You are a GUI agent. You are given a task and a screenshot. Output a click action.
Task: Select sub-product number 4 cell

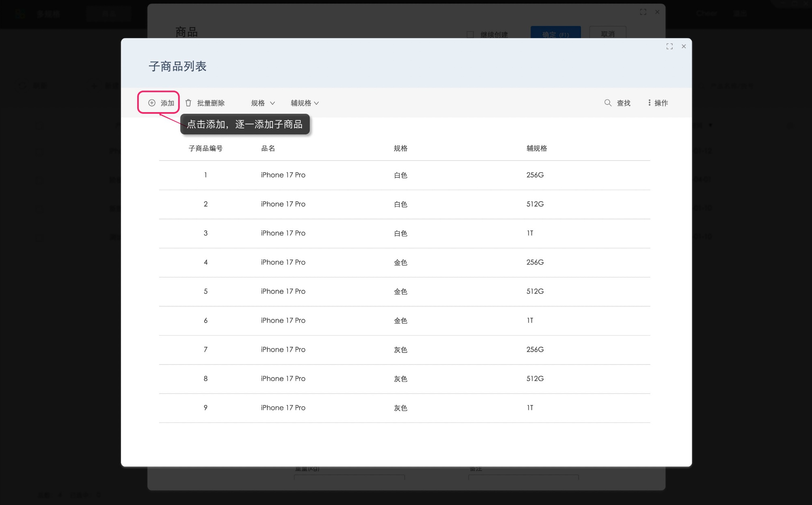[205, 262]
